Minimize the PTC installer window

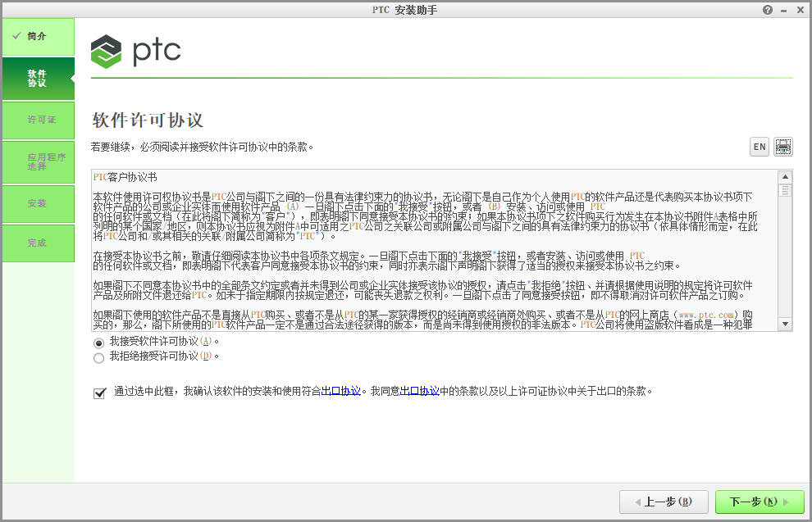pyautogui.click(x=784, y=11)
